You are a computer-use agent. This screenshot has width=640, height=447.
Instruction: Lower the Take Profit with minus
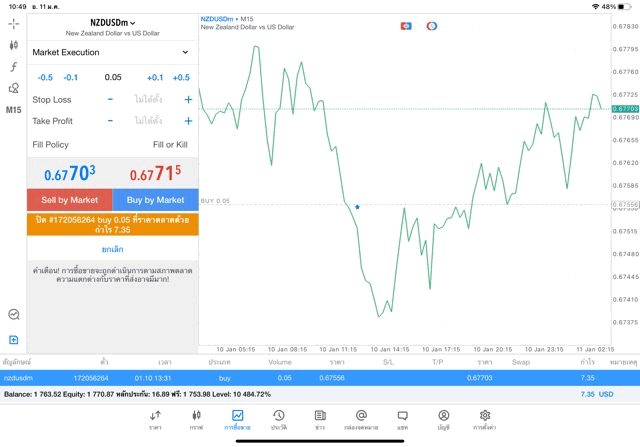[110, 121]
